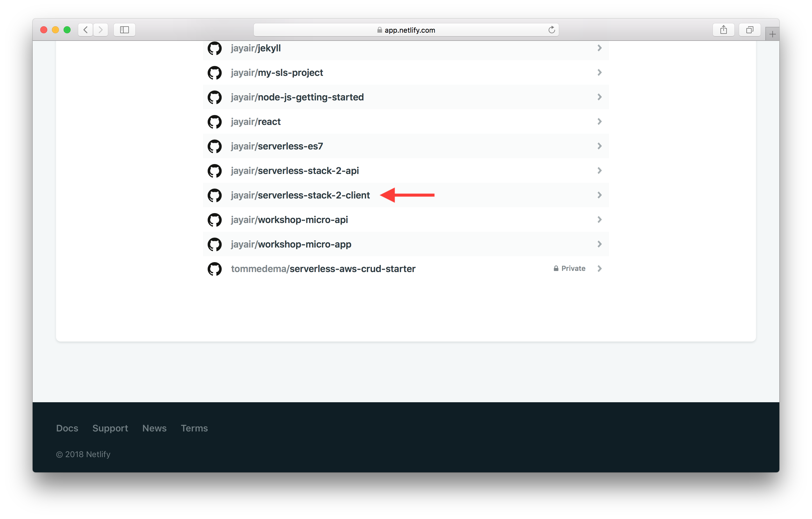The image size is (812, 519).
Task: Click the GitHub icon for jayair/serverless-stack-2-api
Action: click(215, 171)
